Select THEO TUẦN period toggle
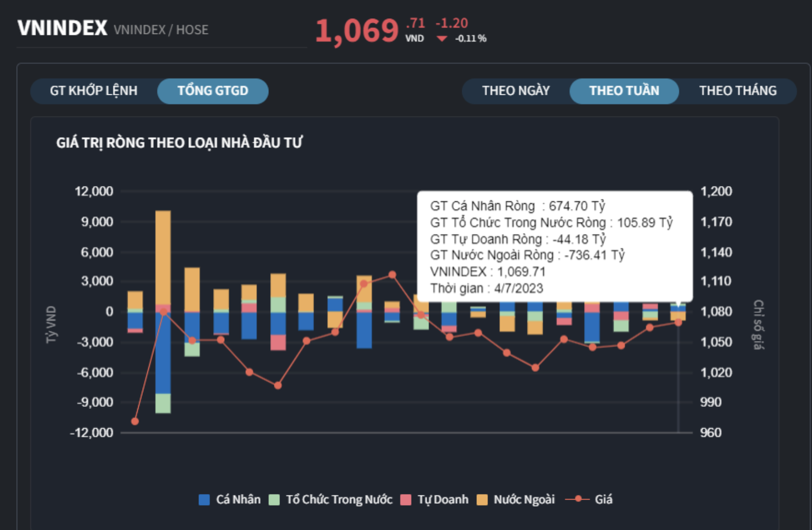This screenshot has height=530, width=812. point(624,91)
